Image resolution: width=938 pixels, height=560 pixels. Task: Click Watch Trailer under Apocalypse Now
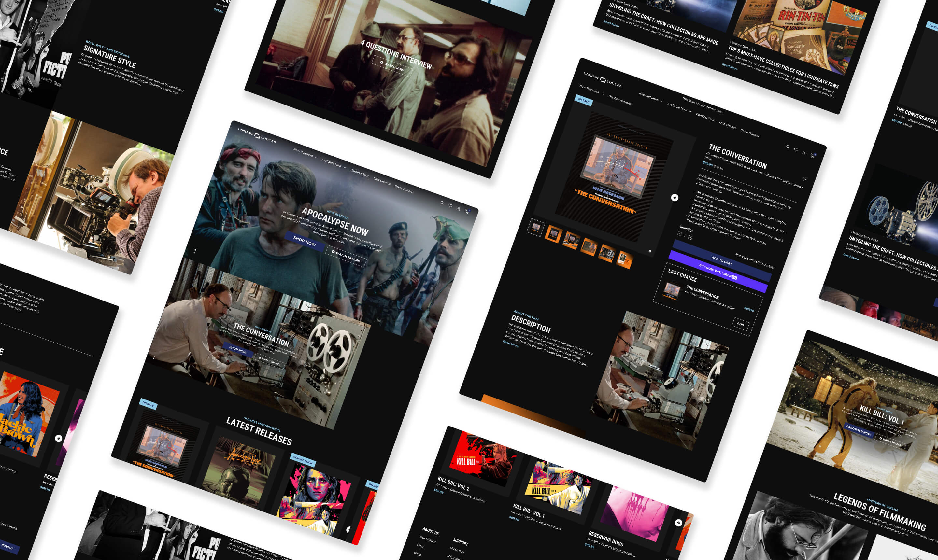pyautogui.click(x=346, y=257)
